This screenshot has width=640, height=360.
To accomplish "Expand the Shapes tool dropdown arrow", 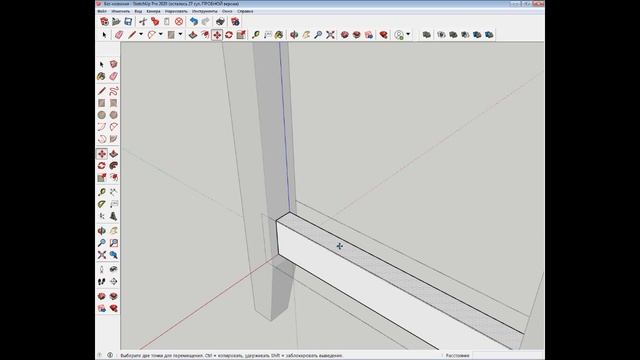I will pos(180,35).
